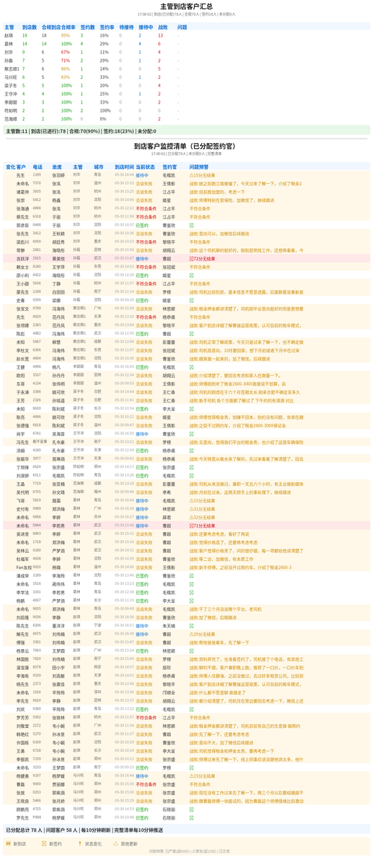Click green check icon in phone 3291 row
The image size is (373, 868).
192,592
